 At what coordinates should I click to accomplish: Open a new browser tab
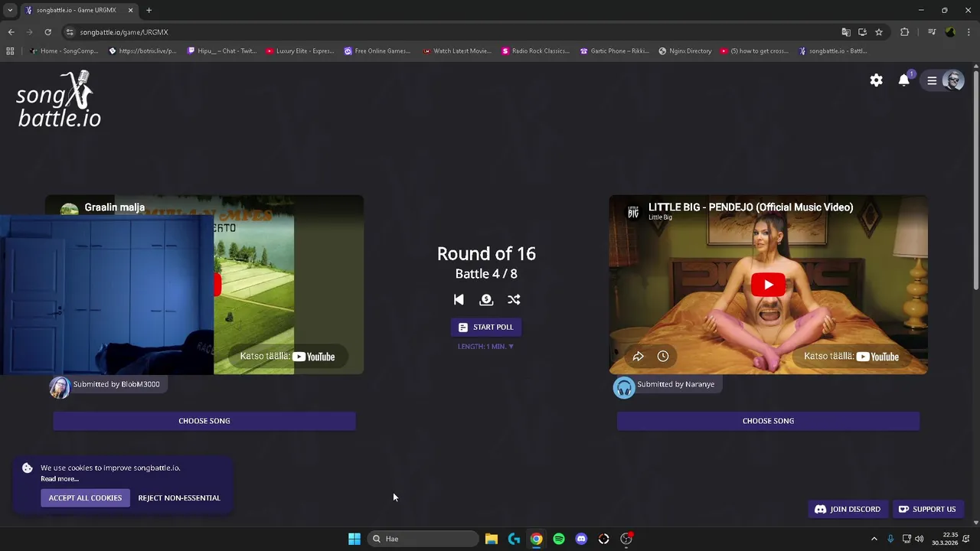coord(149,10)
